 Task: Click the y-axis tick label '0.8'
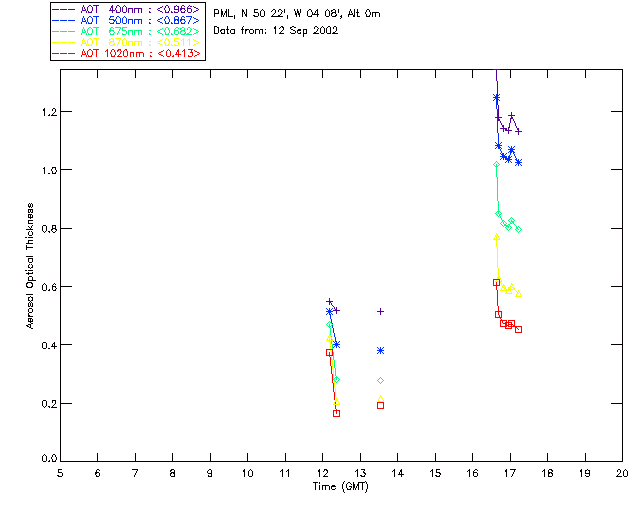click(49, 229)
